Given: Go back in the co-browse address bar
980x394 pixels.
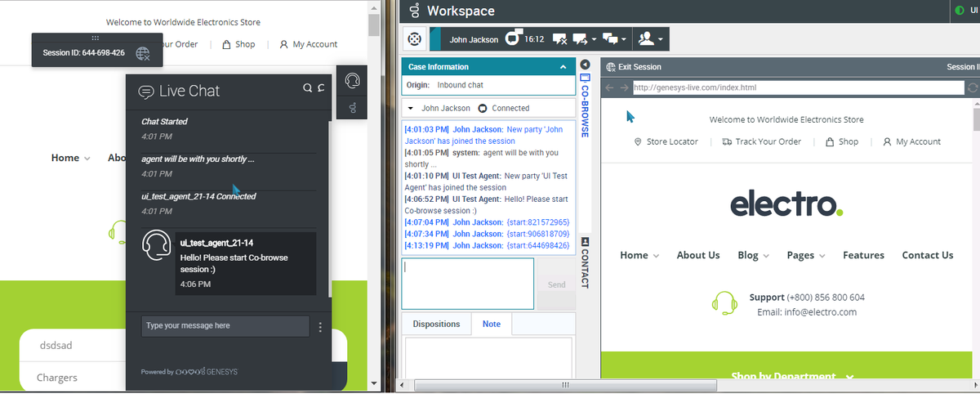Looking at the screenshot, I should (610, 87).
